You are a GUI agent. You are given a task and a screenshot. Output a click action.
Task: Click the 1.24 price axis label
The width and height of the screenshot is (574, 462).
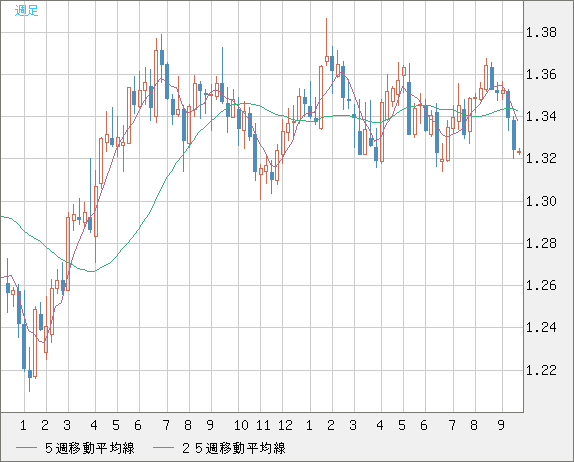tap(541, 327)
